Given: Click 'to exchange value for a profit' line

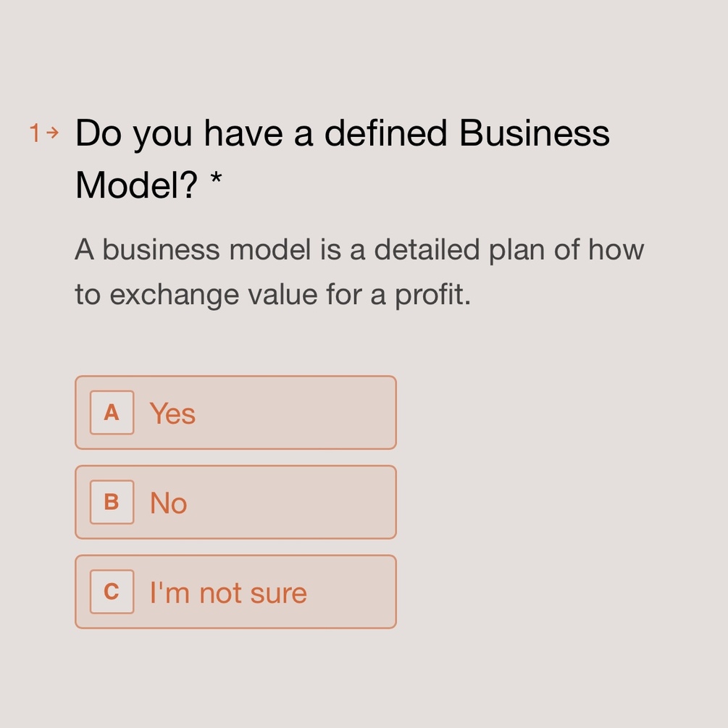Looking at the screenshot, I should [272, 295].
